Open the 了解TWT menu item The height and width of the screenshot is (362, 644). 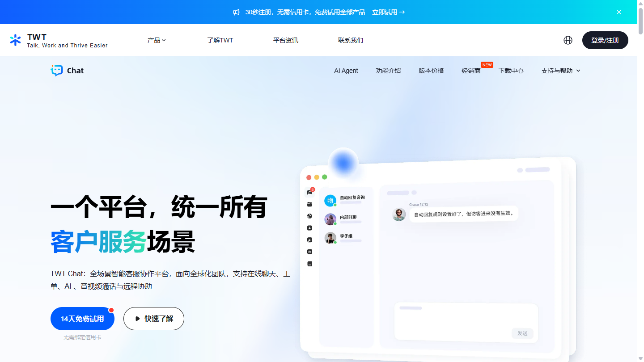[220, 40]
